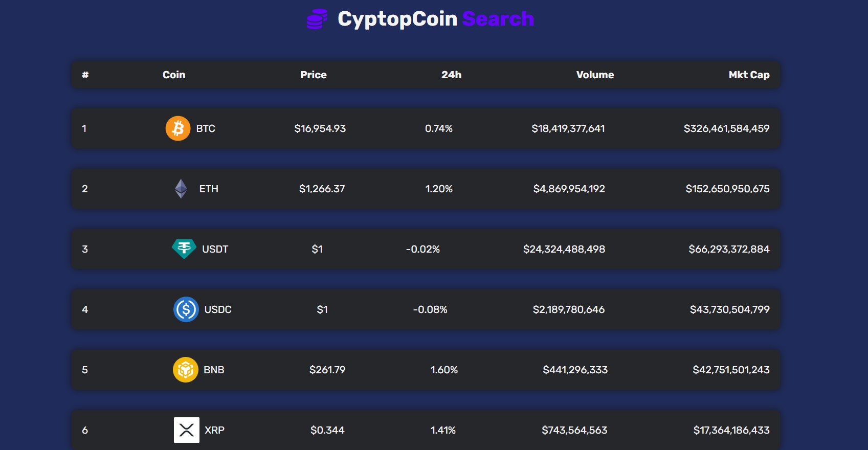Screen dimensions: 868x450
Task: Open the ETH coin name label
Action: point(209,189)
